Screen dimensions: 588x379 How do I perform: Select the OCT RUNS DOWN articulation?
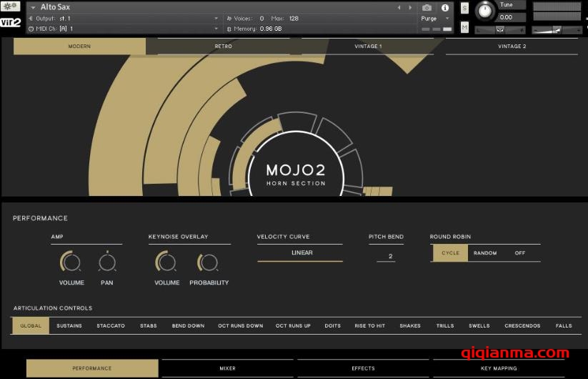point(240,325)
